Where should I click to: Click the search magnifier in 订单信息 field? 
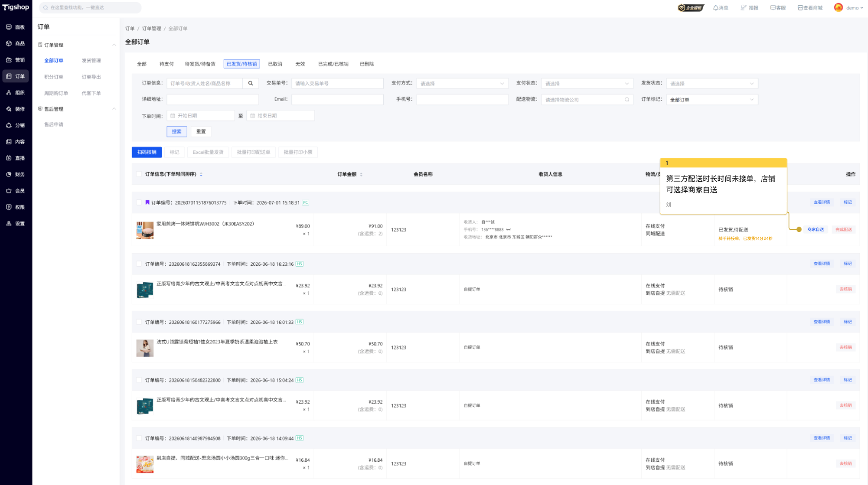click(251, 83)
